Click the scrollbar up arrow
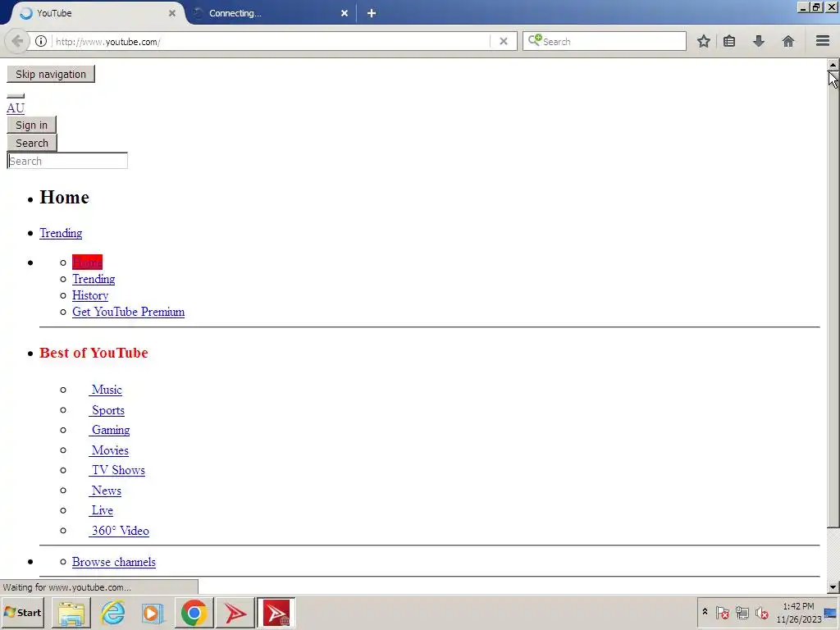 [x=833, y=64]
